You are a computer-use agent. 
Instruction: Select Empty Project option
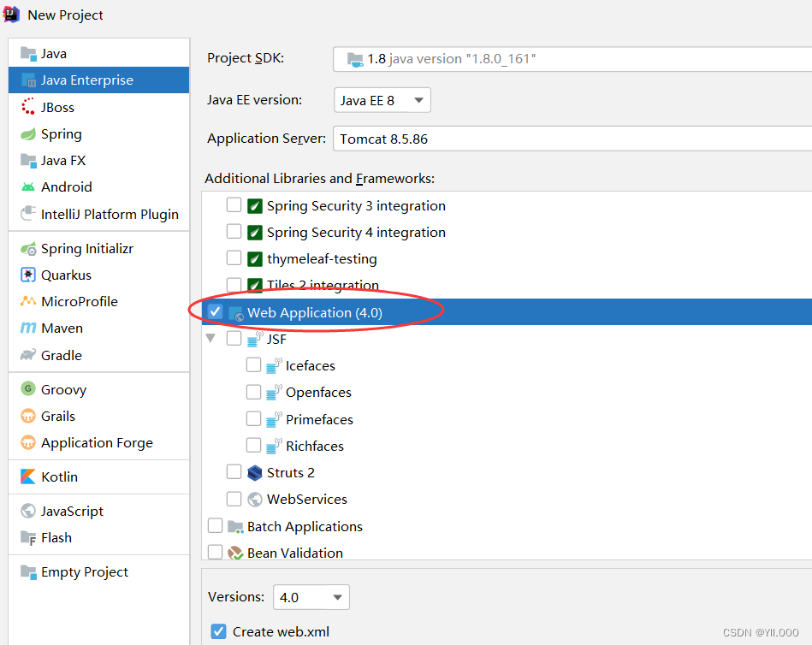pos(85,572)
